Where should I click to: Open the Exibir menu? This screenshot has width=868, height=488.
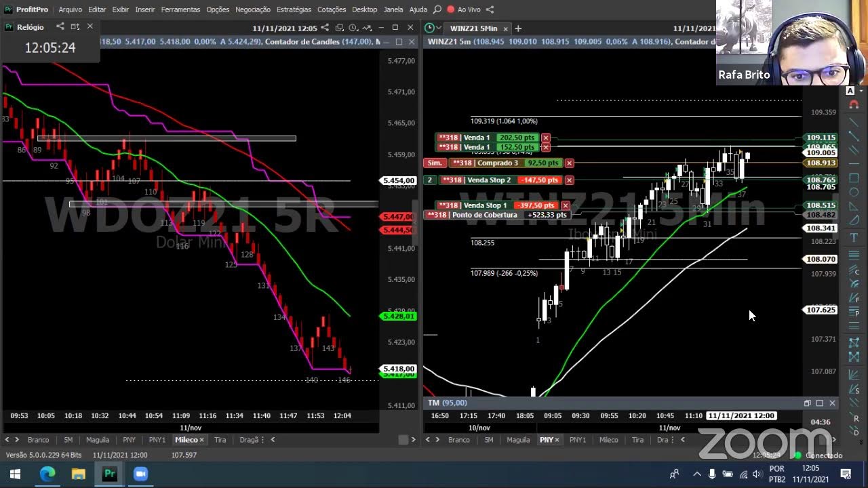pyautogui.click(x=121, y=9)
